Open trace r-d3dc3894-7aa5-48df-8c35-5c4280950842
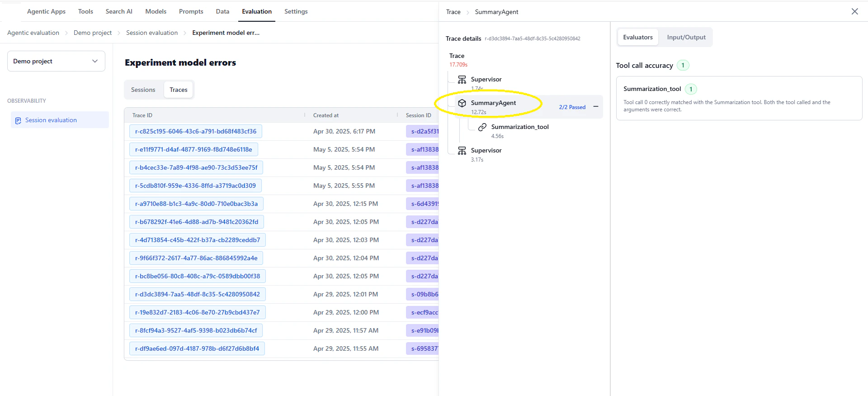The width and height of the screenshot is (868, 396). point(198,294)
